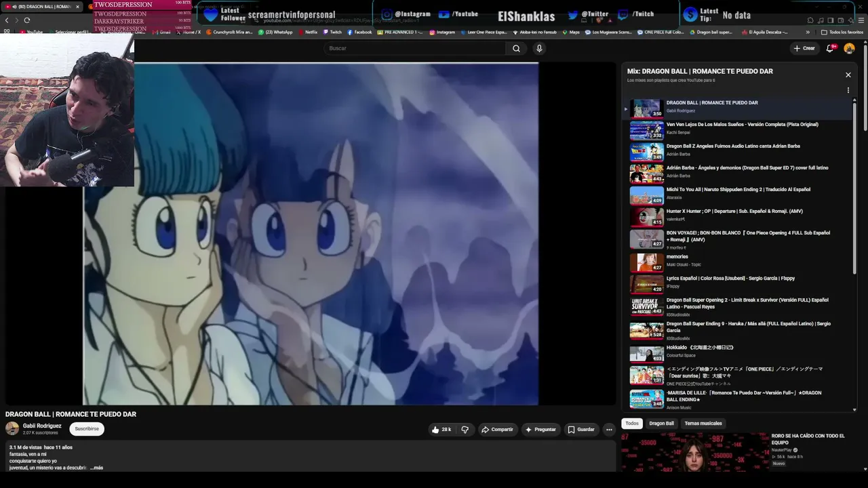
Task: Open Gabii Rodriguez channel avatar
Action: coord(12,428)
